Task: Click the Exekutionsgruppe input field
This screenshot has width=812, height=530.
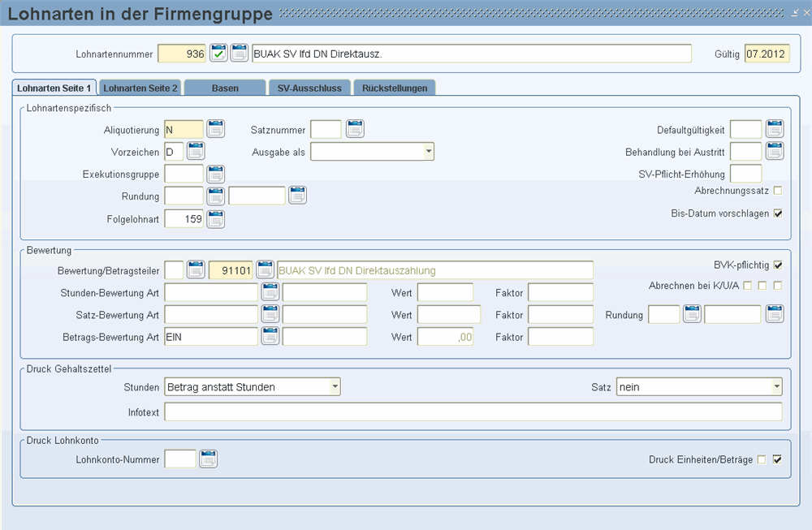Action: tap(184, 174)
